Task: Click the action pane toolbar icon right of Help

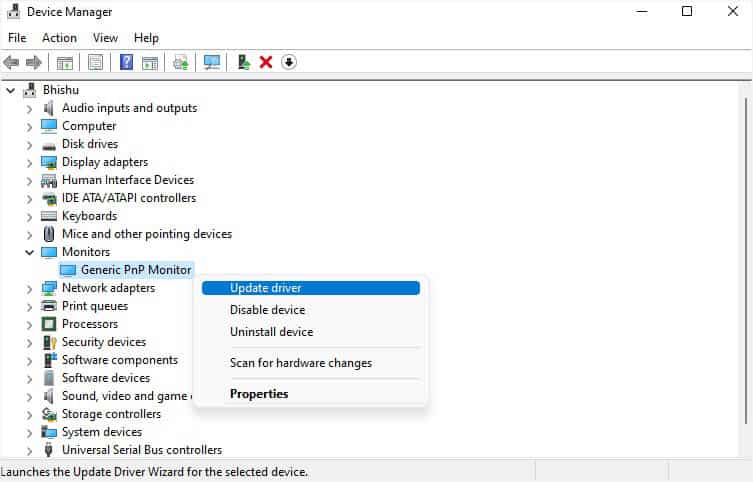Action: point(150,62)
